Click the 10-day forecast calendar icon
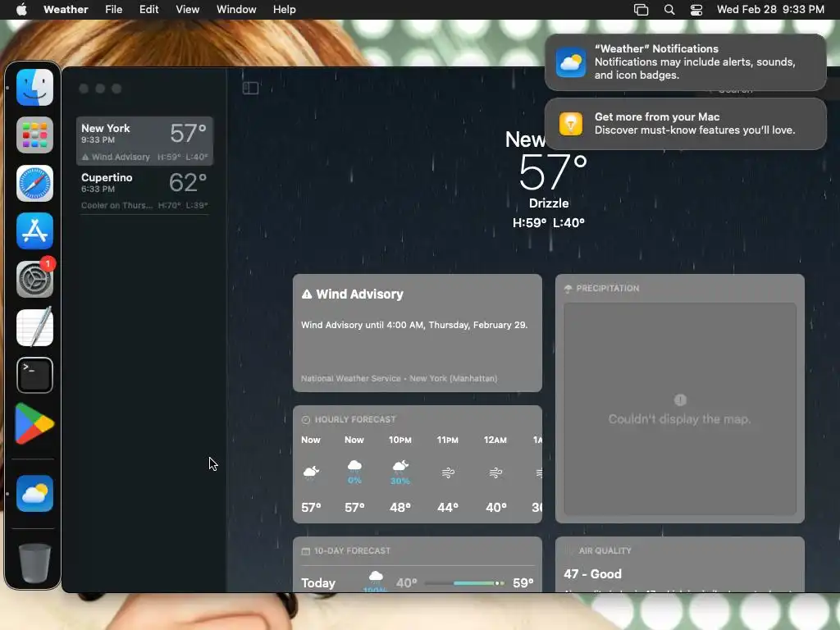The width and height of the screenshot is (840, 630). (x=306, y=550)
